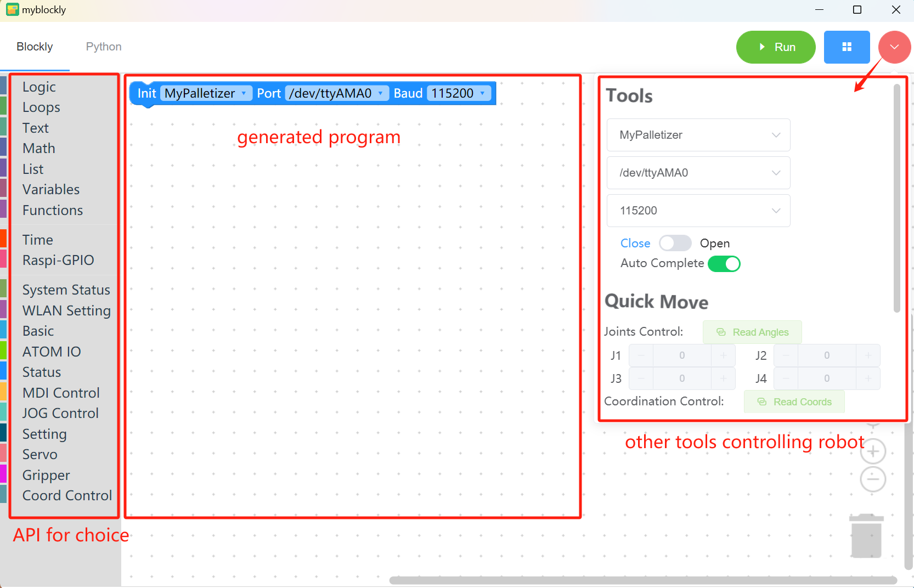
Task: Click the Read Angles copy icon
Action: coord(721,332)
